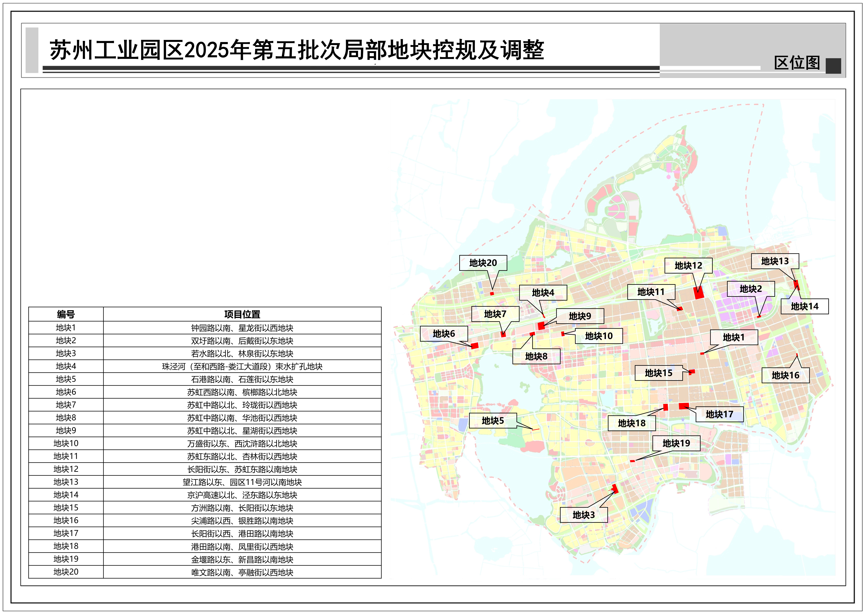
Task: Click the 项目位置 column header
Action: point(242,314)
